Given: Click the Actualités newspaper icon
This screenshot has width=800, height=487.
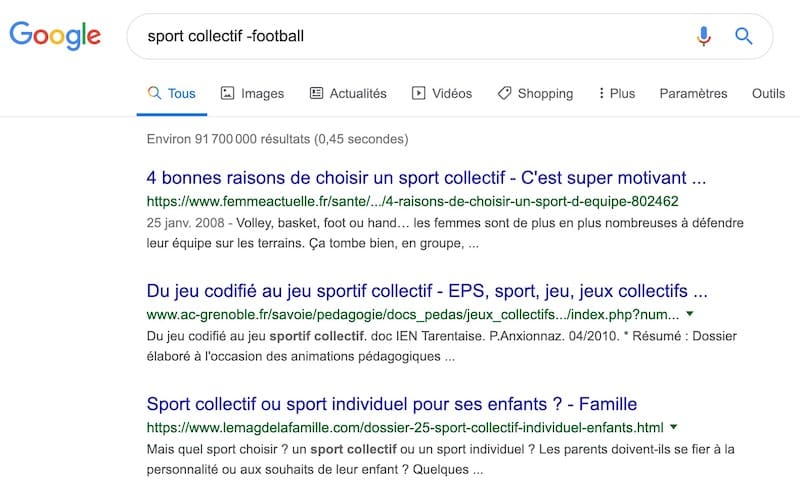Looking at the screenshot, I should (x=316, y=93).
